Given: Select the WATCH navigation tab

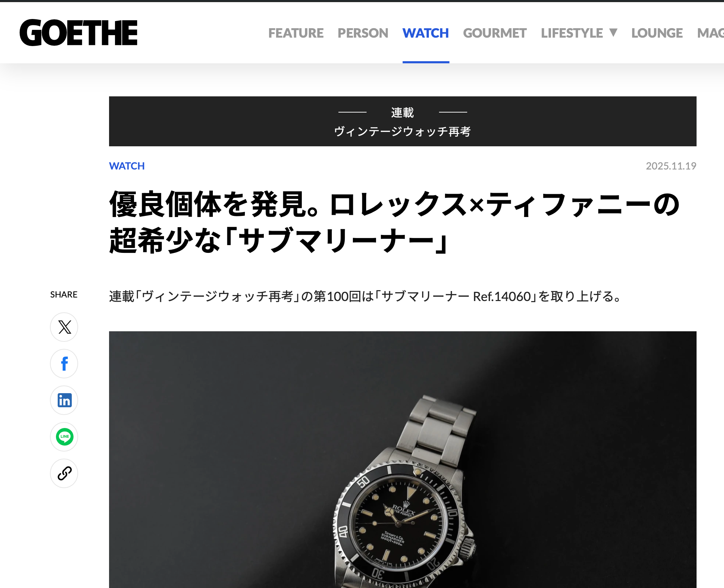Looking at the screenshot, I should (x=426, y=33).
